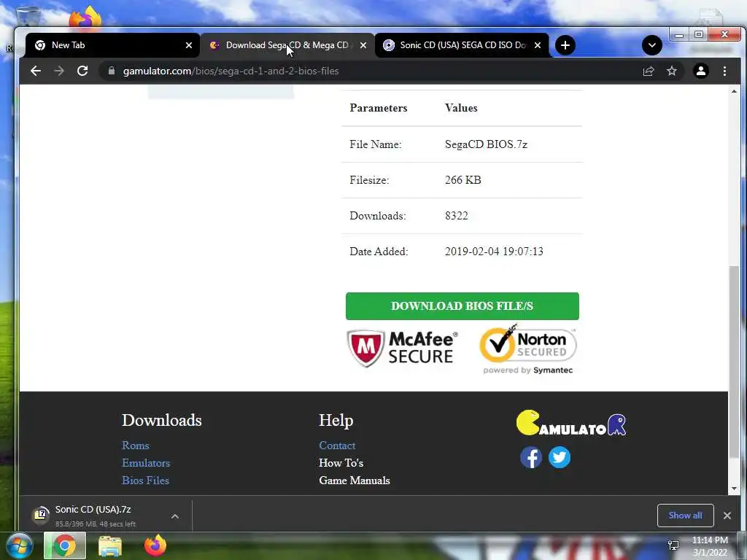Bookmark this page with the star
Image resolution: width=747 pixels, height=560 pixels.
[672, 71]
